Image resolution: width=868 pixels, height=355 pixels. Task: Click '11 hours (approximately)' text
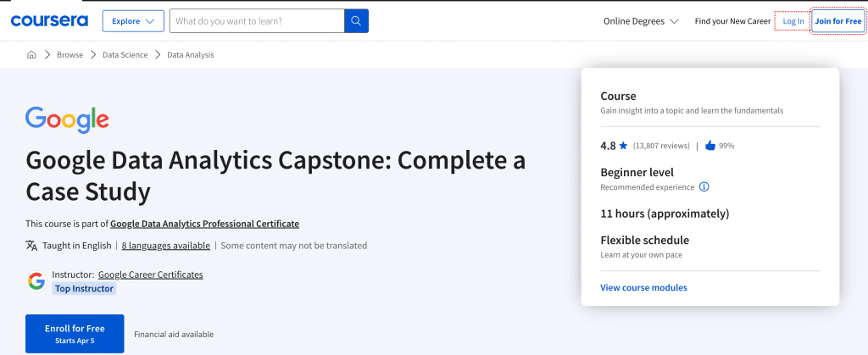[665, 214]
